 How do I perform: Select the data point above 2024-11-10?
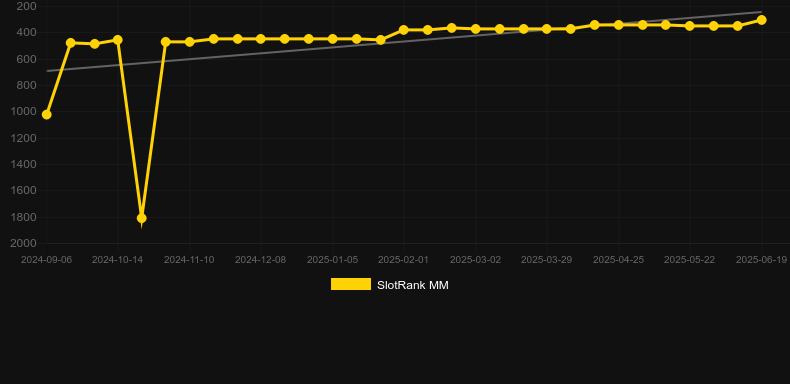click(x=189, y=42)
